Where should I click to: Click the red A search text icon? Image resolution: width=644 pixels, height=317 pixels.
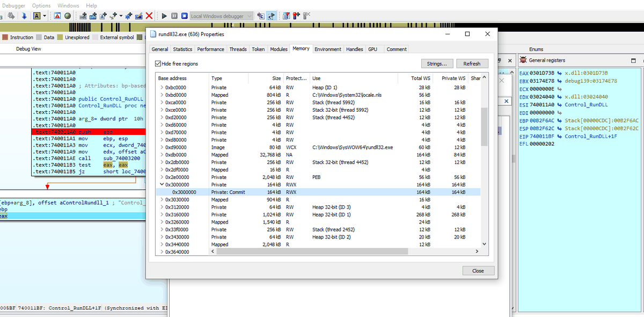57,16
